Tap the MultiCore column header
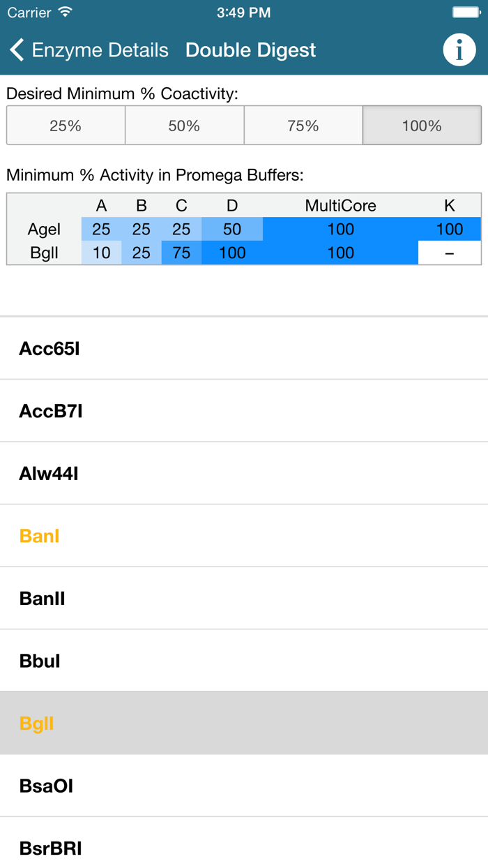This screenshot has width=488, height=868. point(341,205)
